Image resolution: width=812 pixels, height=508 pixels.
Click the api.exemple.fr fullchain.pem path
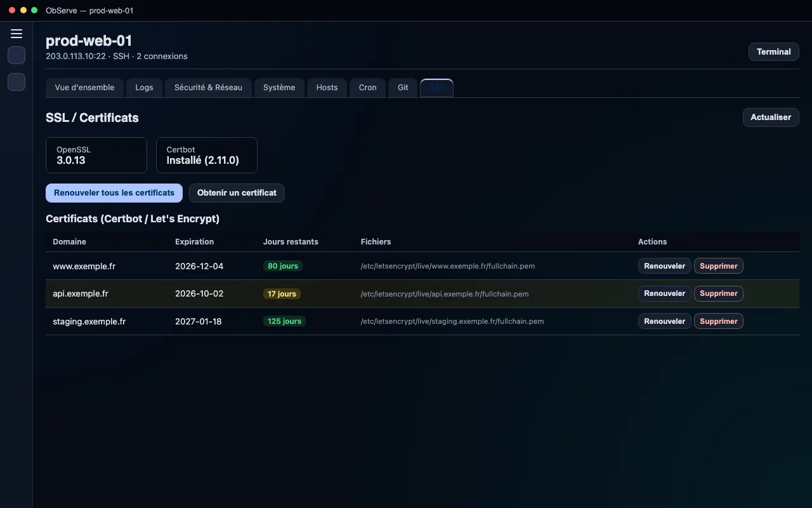445,294
